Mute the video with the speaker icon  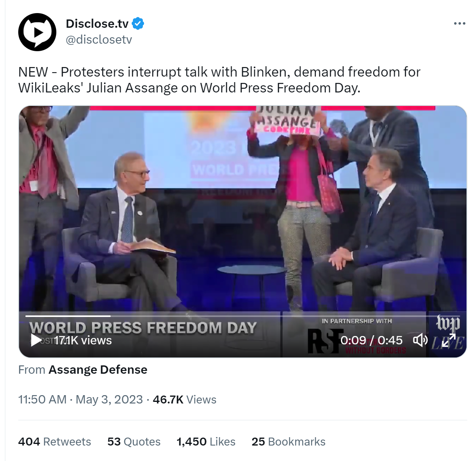420,340
